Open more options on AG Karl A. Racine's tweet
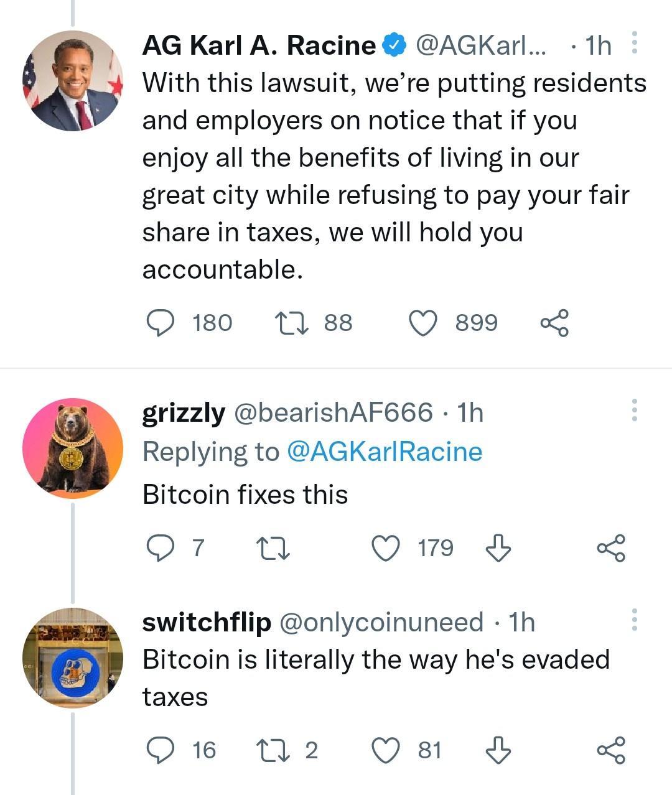Screen dimensions: 672x795 (635, 41)
